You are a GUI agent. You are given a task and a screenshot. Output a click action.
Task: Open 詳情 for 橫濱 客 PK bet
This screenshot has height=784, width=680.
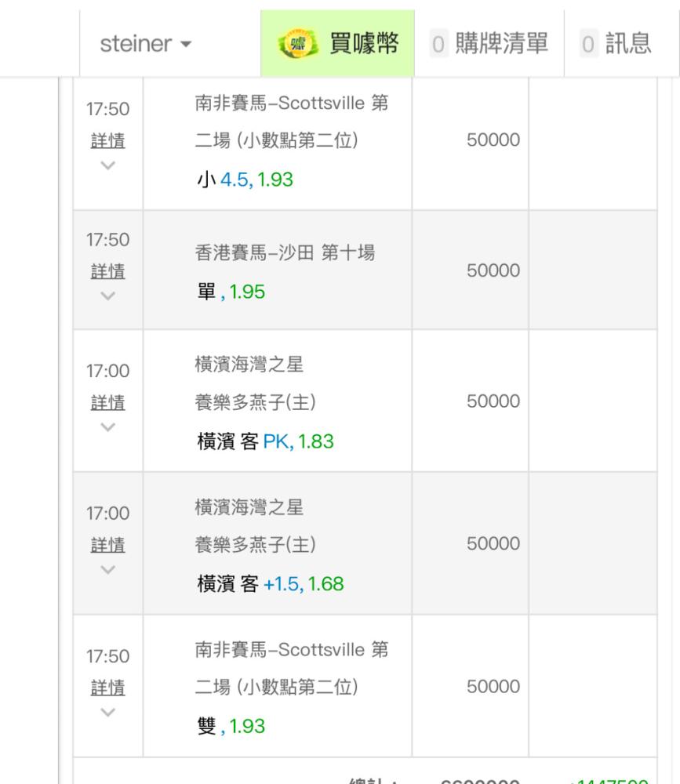[x=108, y=402]
